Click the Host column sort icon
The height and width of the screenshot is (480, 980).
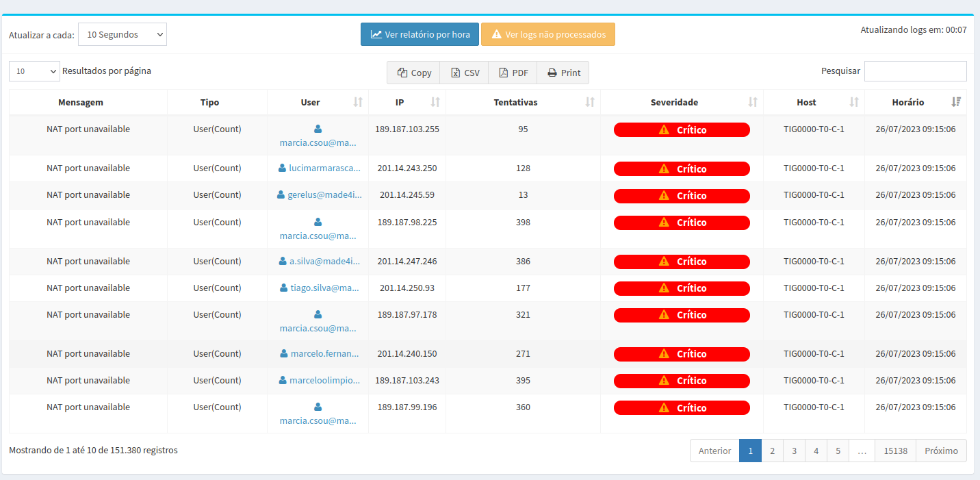click(x=854, y=102)
